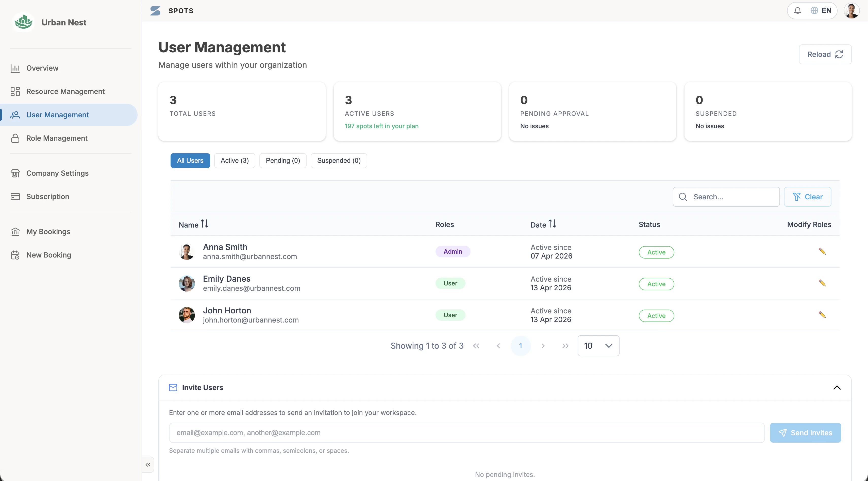Focus the invite email address field

pyautogui.click(x=467, y=433)
